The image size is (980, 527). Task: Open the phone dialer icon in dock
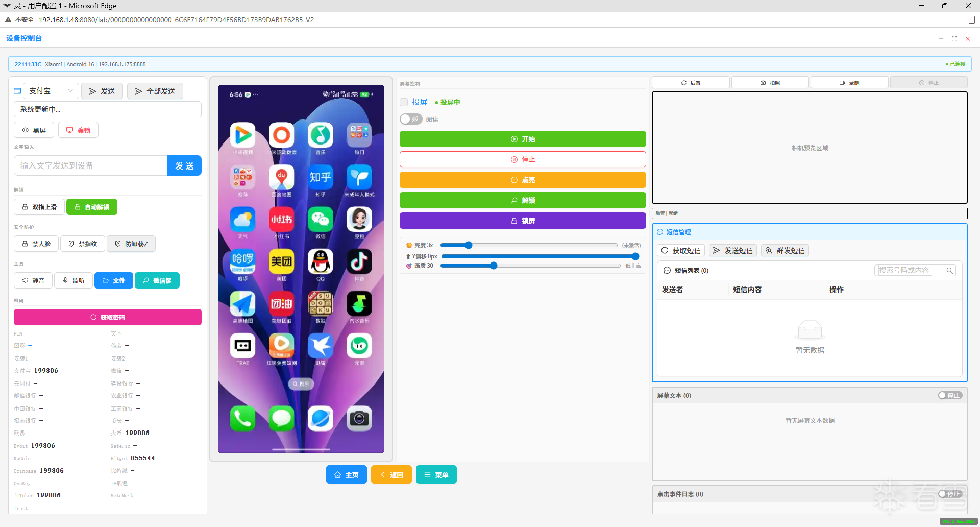(x=243, y=418)
